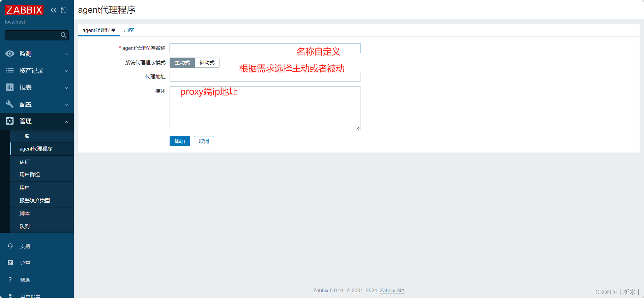Click the 分享 Z icon
Screen dimensions: 644x298
click(10, 263)
